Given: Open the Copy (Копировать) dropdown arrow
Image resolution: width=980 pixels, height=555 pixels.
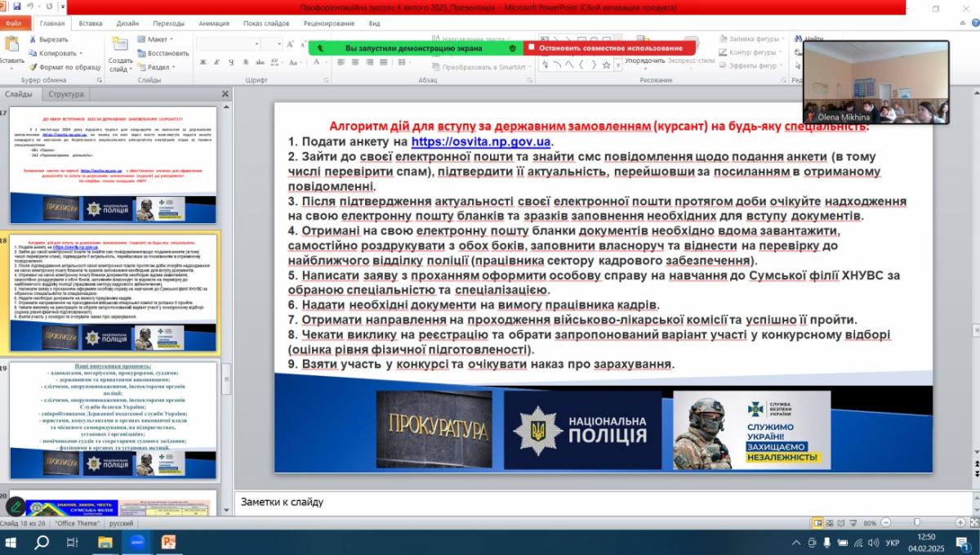Looking at the screenshot, I should pos(82,53).
